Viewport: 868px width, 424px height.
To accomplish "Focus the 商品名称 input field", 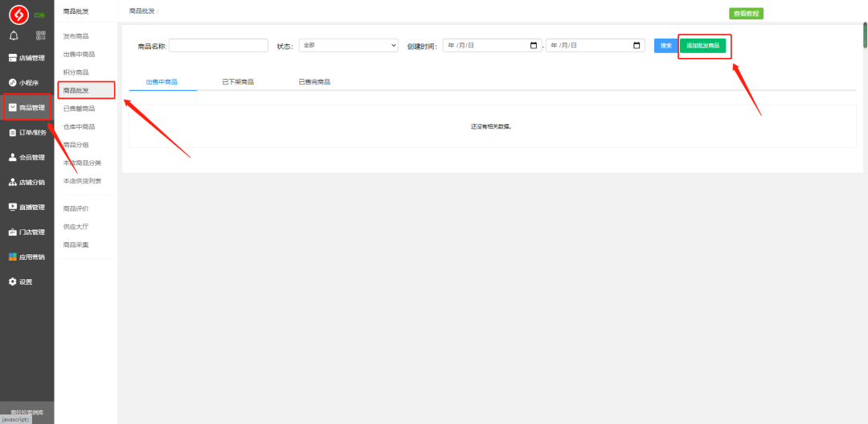I will coord(218,45).
